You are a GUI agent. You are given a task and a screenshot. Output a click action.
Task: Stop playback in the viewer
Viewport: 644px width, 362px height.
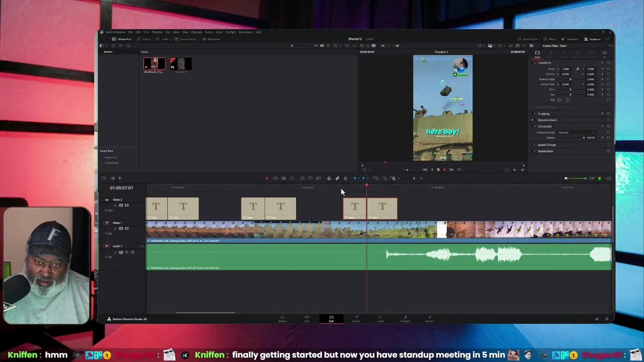[438, 169]
